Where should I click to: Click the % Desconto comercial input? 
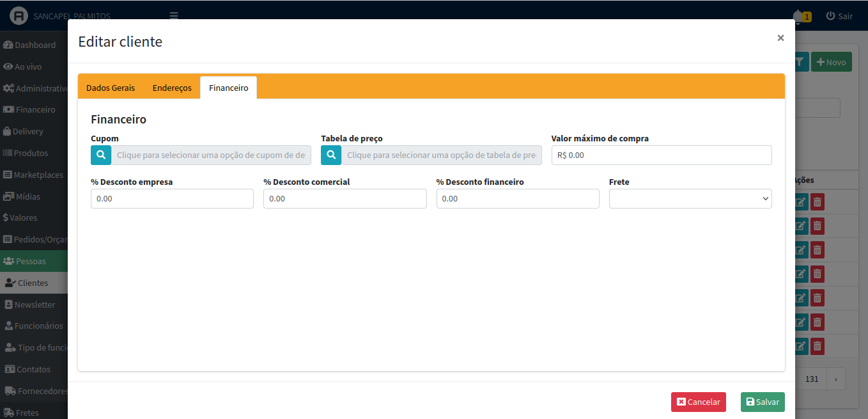tap(345, 199)
